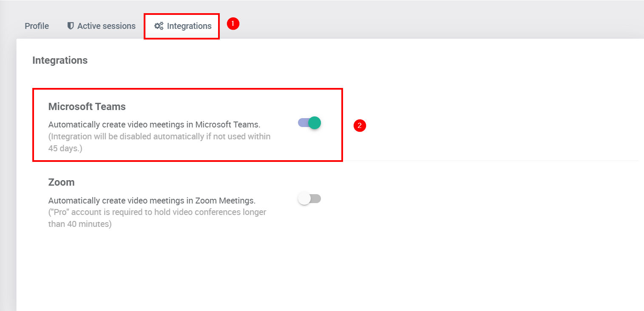Click the shield icon beside Active sessions
Viewport: 644px width, 311px height.
71,26
